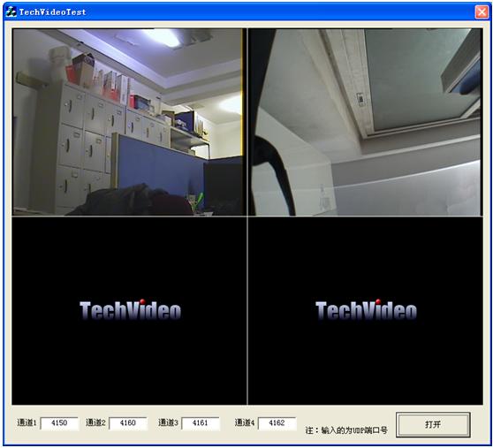Click the 通道2 label

click(95, 422)
